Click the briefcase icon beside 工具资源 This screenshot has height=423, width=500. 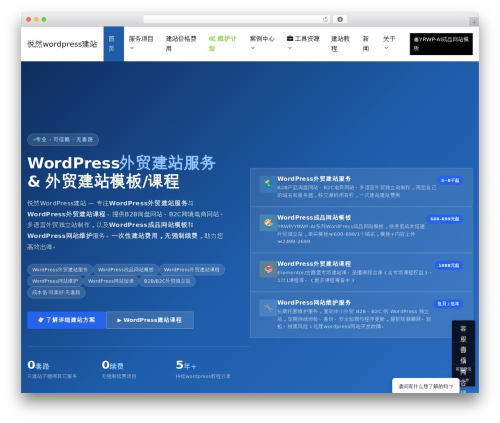click(x=290, y=39)
